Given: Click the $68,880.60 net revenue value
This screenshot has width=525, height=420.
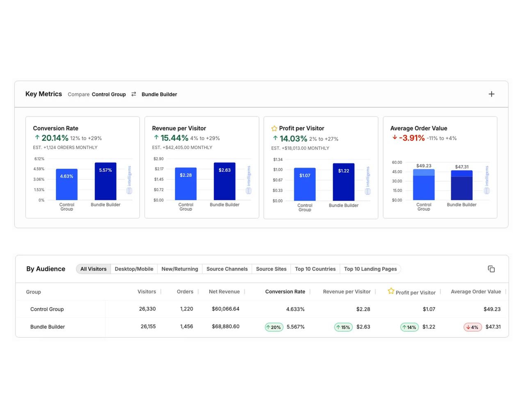Looking at the screenshot, I should click(226, 326).
